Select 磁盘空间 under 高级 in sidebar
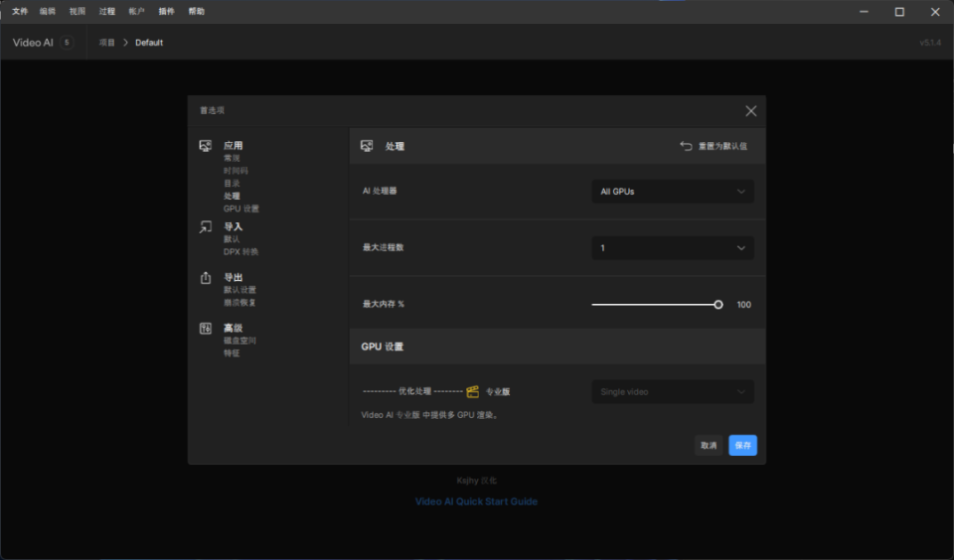The width and height of the screenshot is (954, 560). (239, 341)
